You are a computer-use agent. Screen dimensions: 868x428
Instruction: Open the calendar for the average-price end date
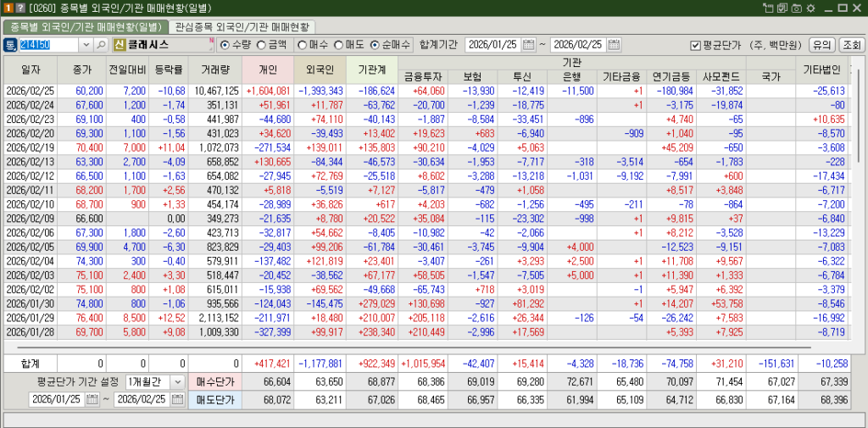(x=177, y=399)
